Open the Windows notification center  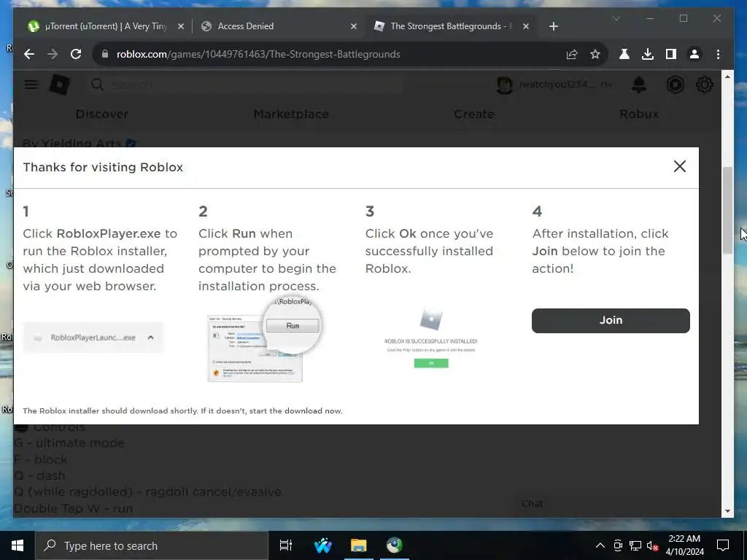point(723,545)
